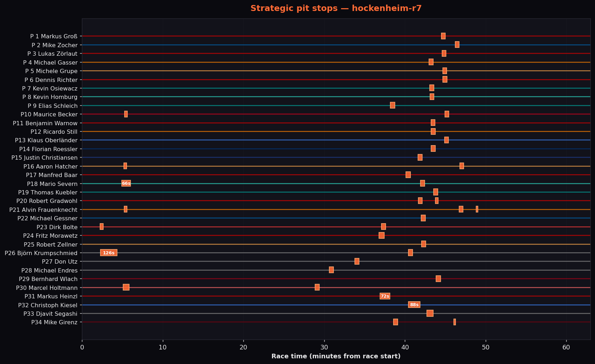Select the 'P 1 Markus Groß' driver label
The image size is (595, 364).
point(54,36)
